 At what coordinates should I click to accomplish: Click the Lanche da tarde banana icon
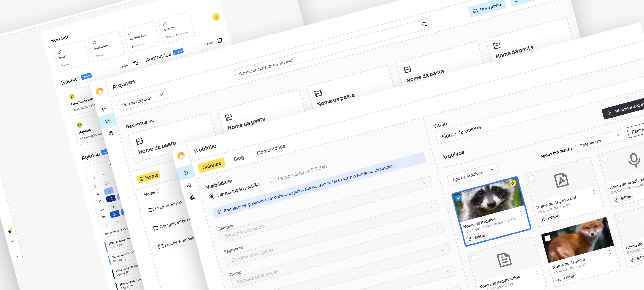tap(72, 97)
